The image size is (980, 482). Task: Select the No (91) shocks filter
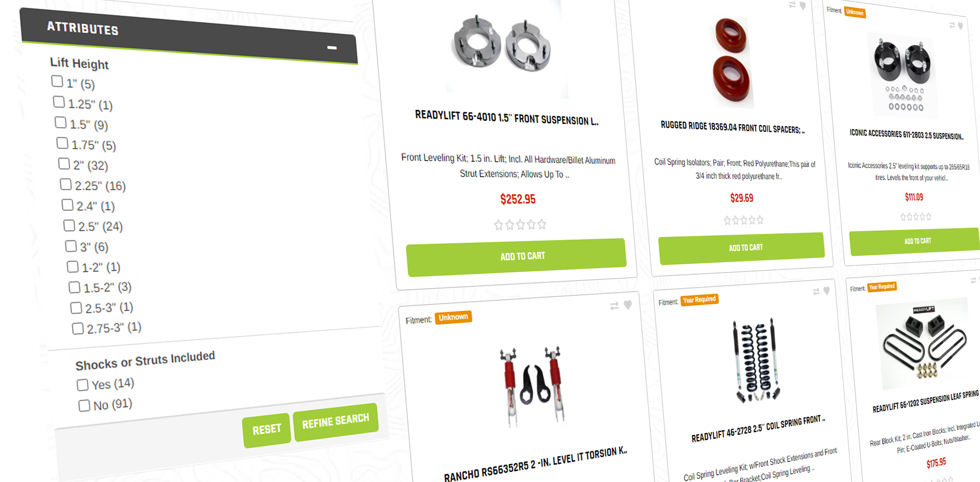(84, 405)
